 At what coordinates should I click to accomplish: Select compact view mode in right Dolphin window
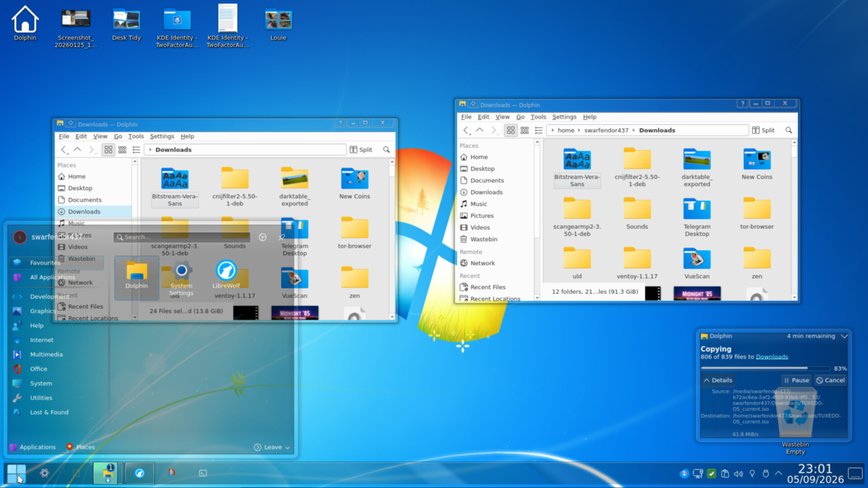(x=524, y=130)
